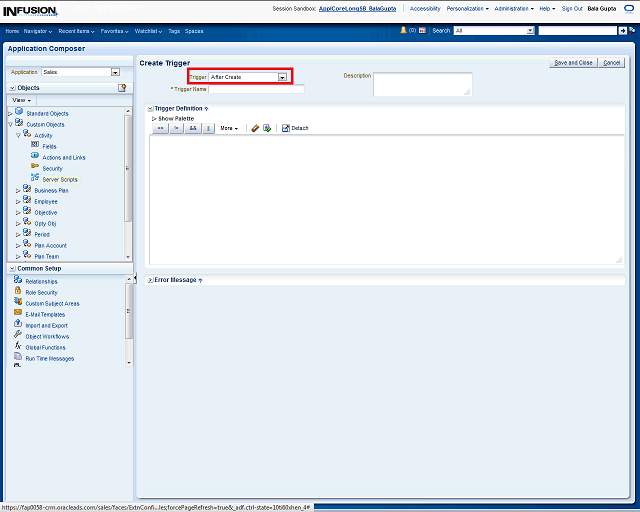
Task: Open the More dropdown in script toolbar
Action: pos(229,128)
